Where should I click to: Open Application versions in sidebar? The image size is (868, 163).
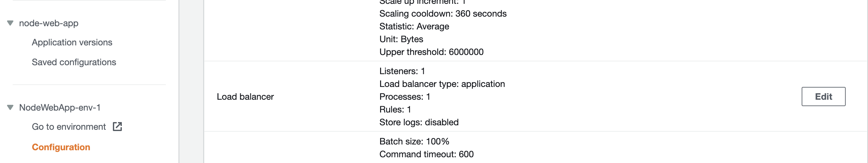click(72, 43)
